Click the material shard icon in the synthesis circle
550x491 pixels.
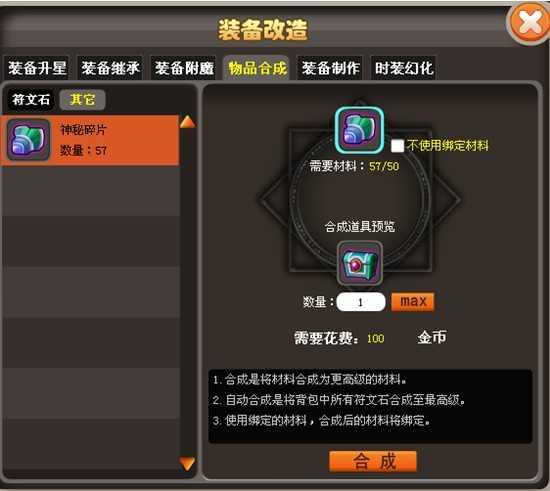click(359, 130)
